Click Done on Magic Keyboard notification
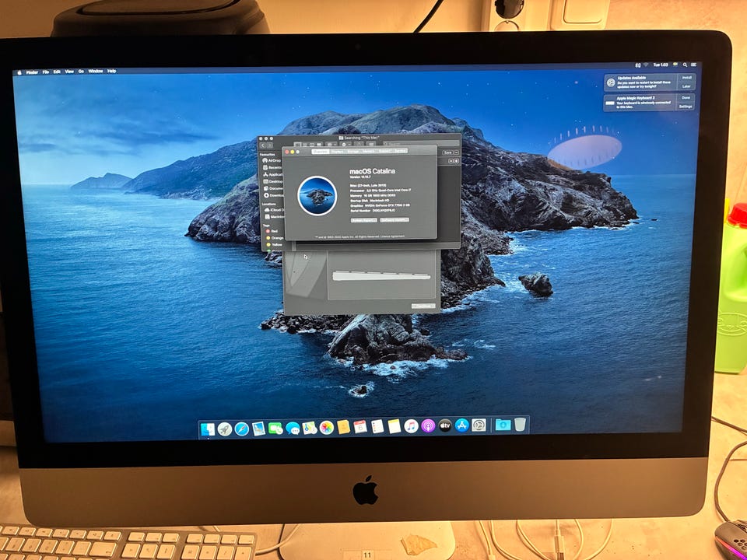This screenshot has height=560, width=747. pos(686,98)
